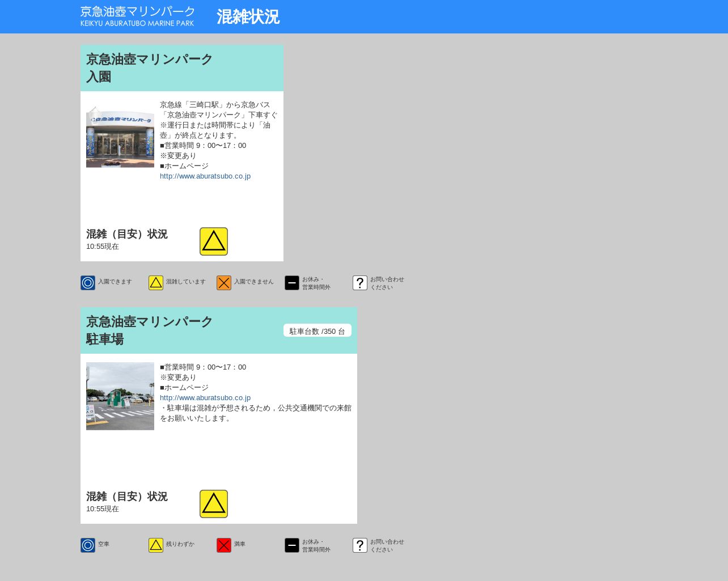728x581 pixels.
Task: Click the 入園できません legend text
Action: (x=254, y=282)
